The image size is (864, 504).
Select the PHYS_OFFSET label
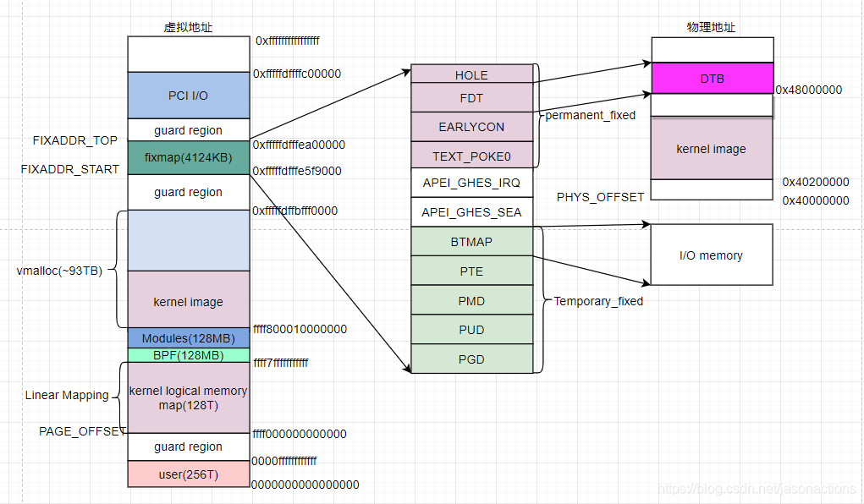click(600, 197)
